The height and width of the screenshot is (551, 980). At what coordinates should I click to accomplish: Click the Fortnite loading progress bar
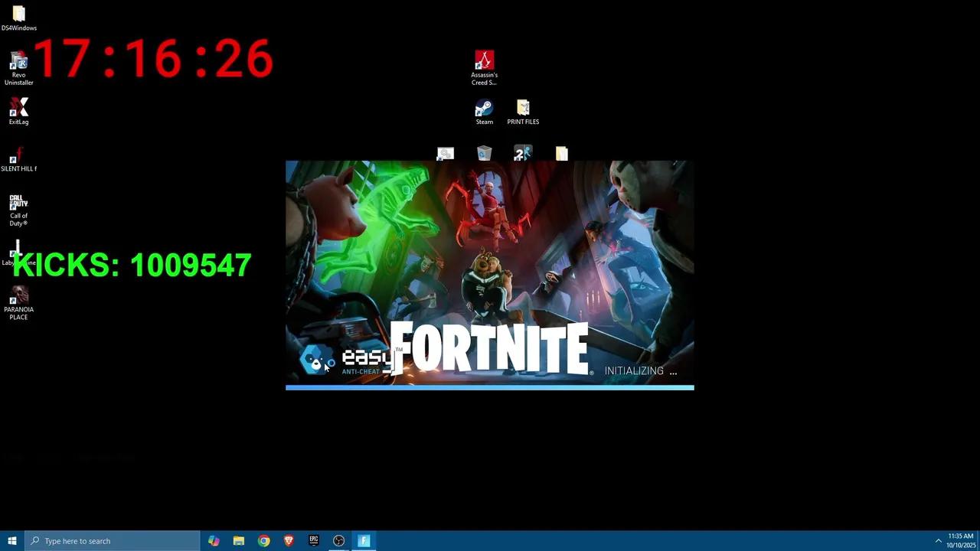pos(490,387)
